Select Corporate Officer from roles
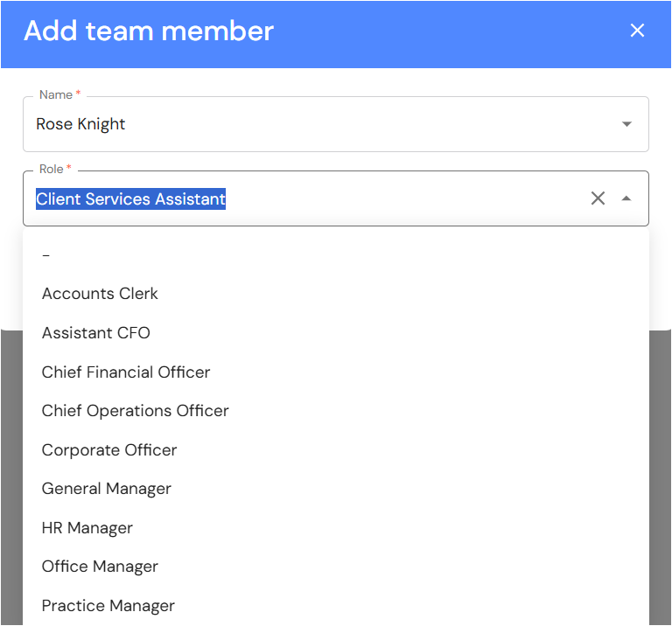672x626 pixels. coord(109,450)
